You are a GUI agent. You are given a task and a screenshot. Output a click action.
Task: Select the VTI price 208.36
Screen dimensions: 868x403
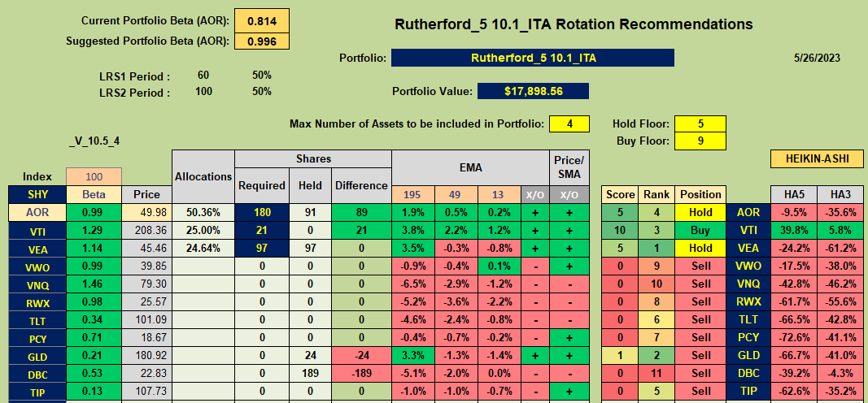(x=146, y=230)
